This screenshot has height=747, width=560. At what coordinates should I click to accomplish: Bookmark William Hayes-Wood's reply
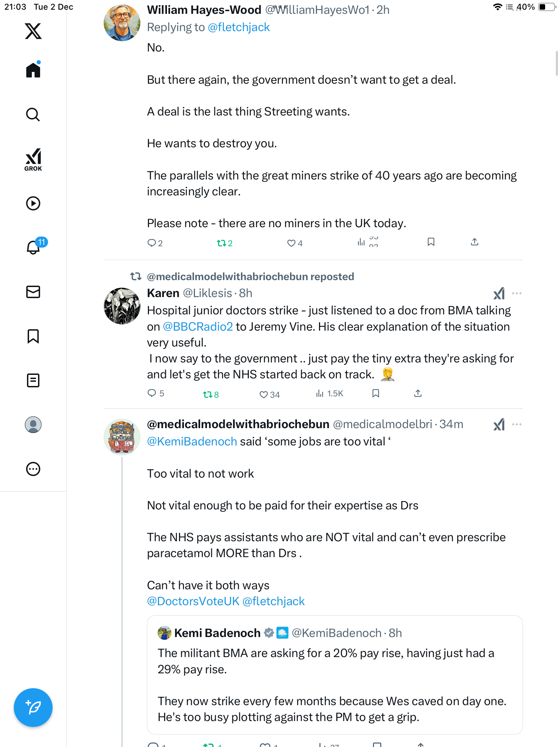pyautogui.click(x=431, y=242)
